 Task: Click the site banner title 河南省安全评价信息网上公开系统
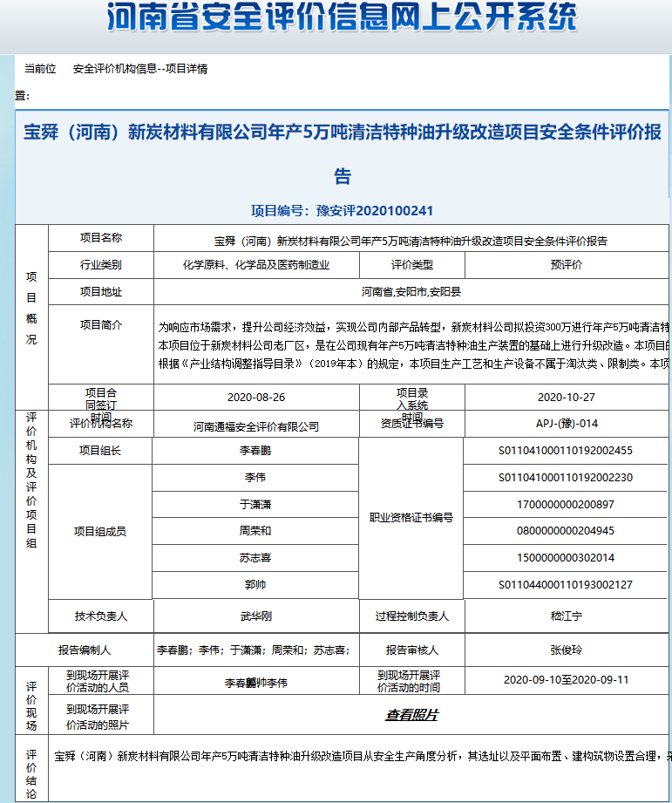point(342,17)
